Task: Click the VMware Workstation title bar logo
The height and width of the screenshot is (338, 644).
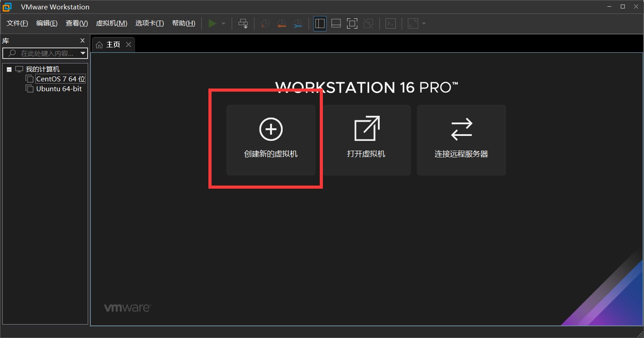Action: click(x=7, y=7)
